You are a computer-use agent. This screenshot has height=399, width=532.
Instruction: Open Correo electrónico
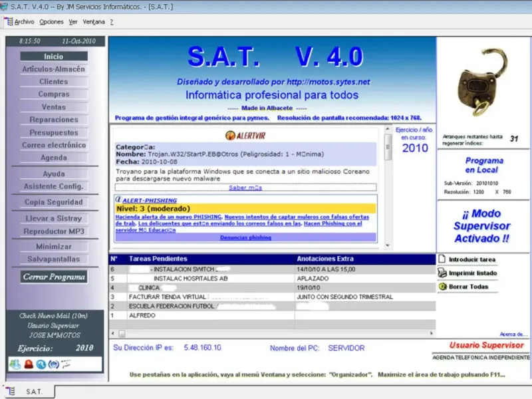tap(54, 145)
